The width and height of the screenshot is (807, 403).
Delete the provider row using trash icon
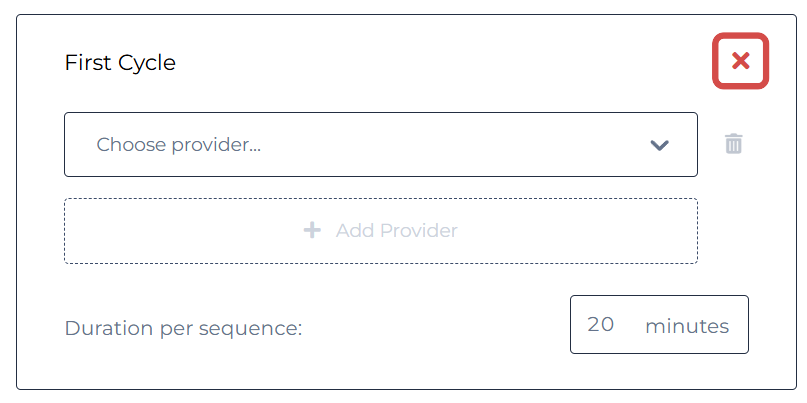coord(733,144)
